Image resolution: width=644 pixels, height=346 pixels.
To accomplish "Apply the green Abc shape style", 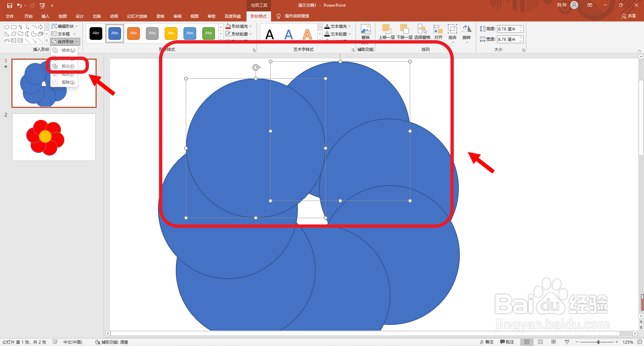I will click(x=209, y=33).
